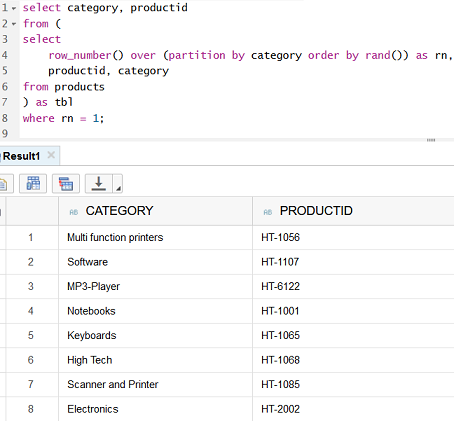The image size is (454, 421).
Task: Select the Software category cell
Action: (x=155, y=262)
